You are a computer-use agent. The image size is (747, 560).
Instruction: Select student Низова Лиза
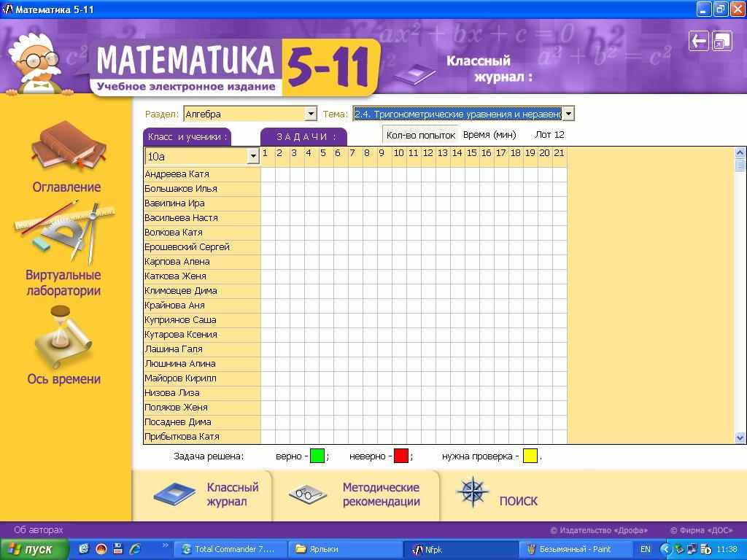(x=202, y=393)
